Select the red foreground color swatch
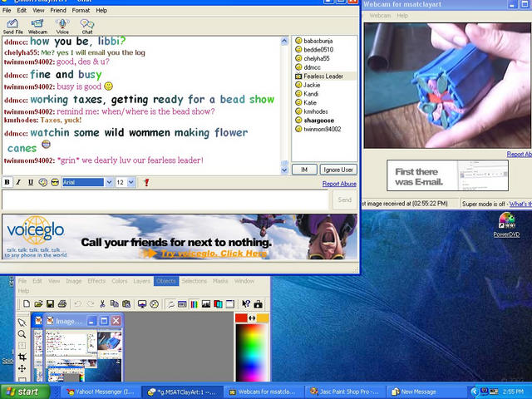The width and height of the screenshot is (532, 399). point(241,318)
